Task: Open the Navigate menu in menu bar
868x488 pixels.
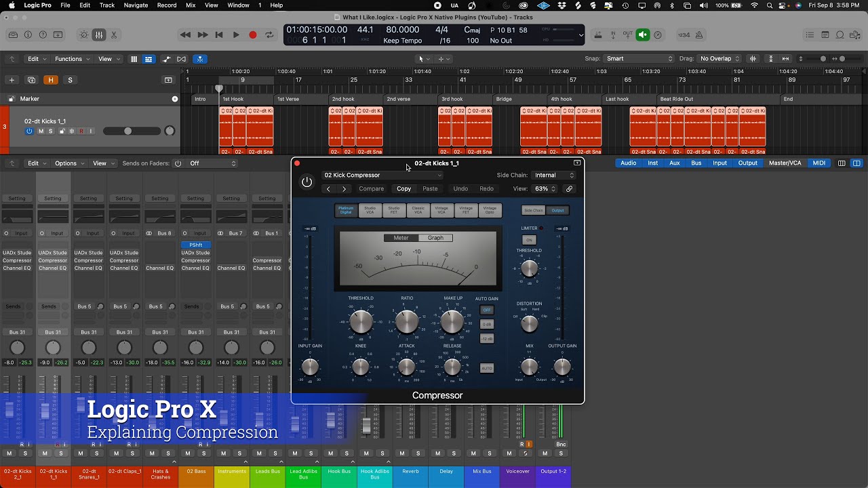Action: (x=136, y=5)
